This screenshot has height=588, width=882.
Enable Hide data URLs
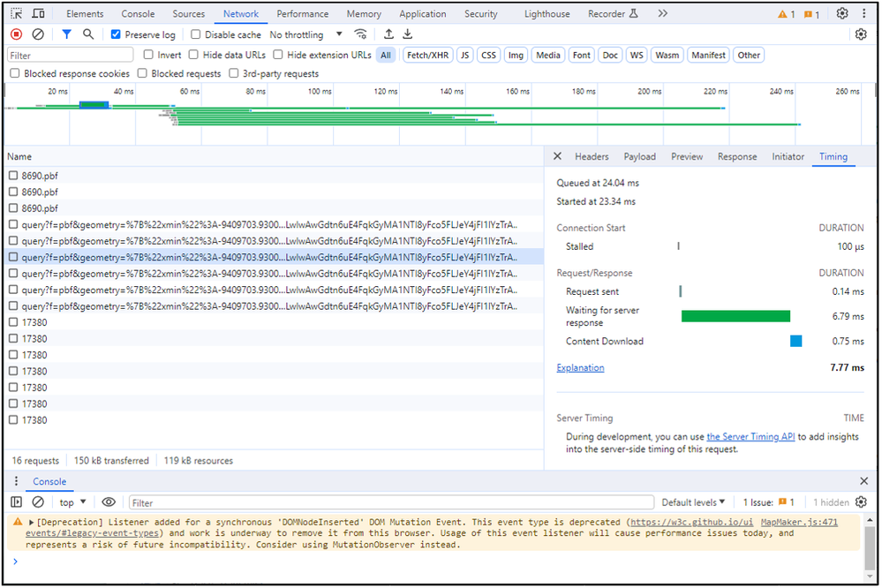click(x=193, y=55)
